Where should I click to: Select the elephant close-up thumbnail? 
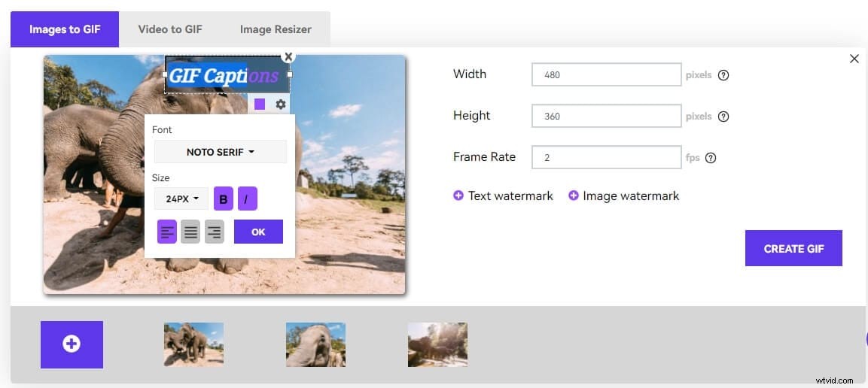pos(315,344)
